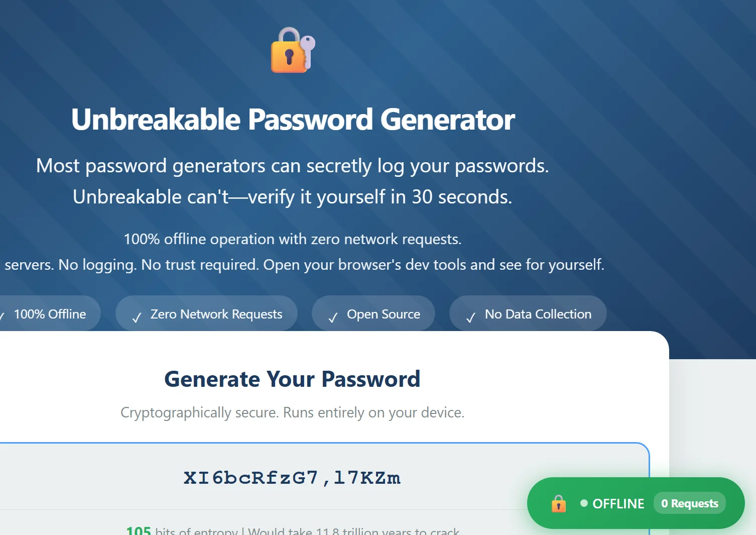Click the keyhole on the orange padlock graphic

click(289, 57)
